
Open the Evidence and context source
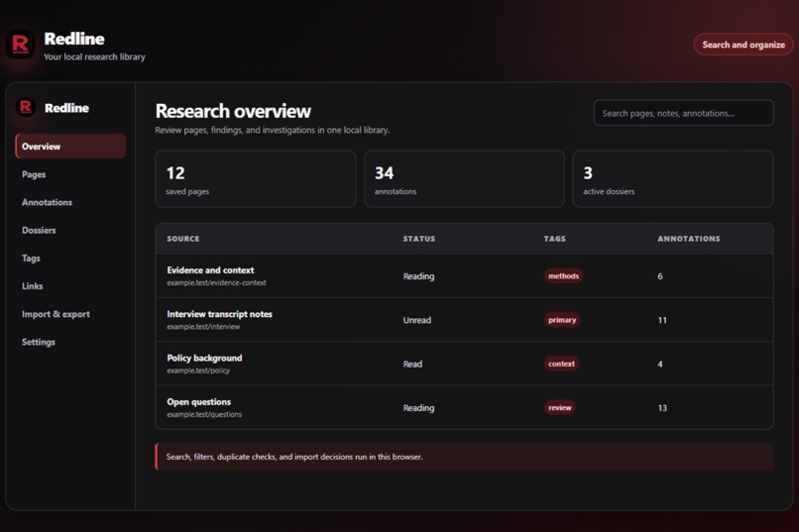(210, 270)
